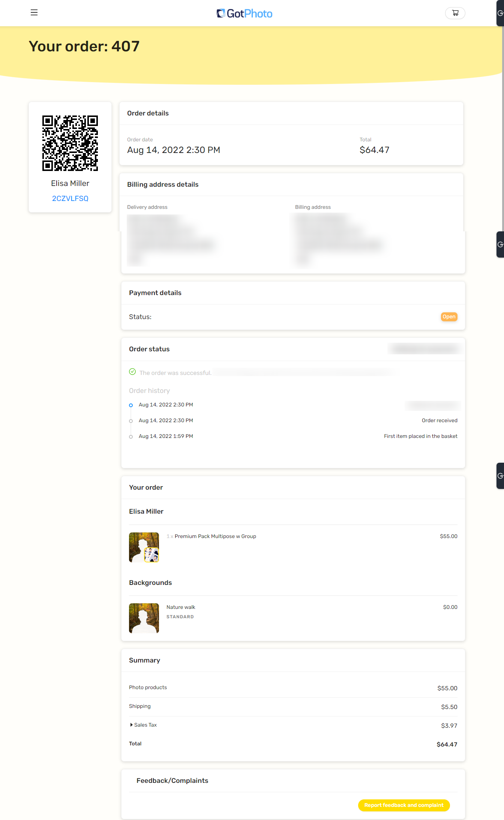Click 'Premium Pack Multipose w Group' text

pyautogui.click(x=215, y=536)
